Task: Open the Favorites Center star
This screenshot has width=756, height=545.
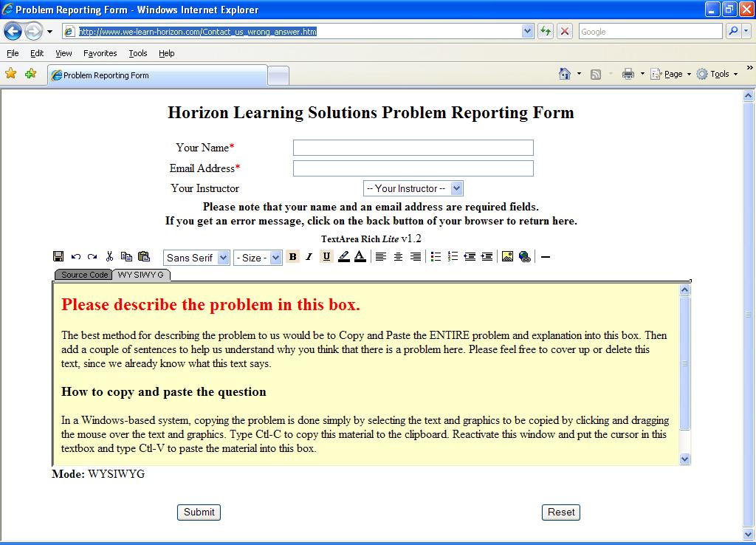Action: pyautogui.click(x=10, y=74)
